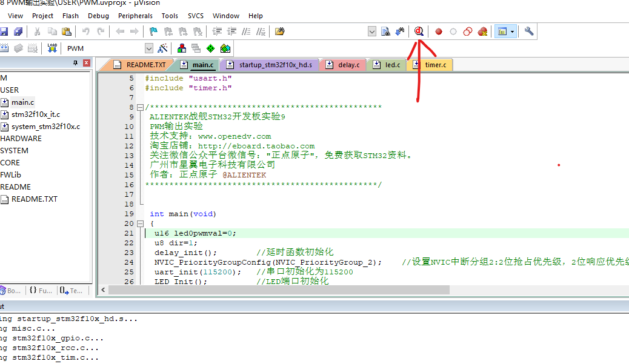Comment selection icon in toolbar
629x364 pixels.
coord(246,31)
